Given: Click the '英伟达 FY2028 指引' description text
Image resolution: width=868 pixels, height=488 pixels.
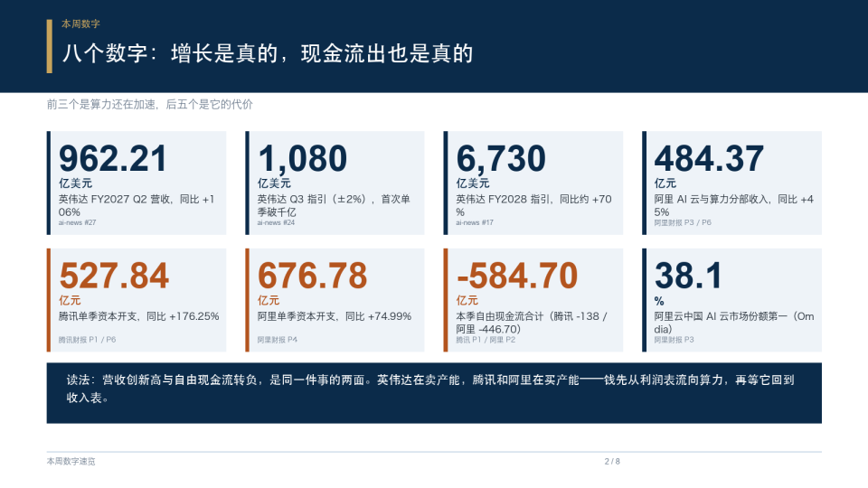Looking at the screenshot, I should [533, 205].
